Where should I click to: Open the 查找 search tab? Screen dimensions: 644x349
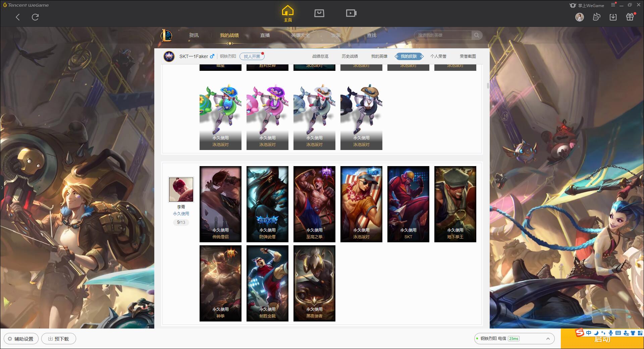click(371, 35)
